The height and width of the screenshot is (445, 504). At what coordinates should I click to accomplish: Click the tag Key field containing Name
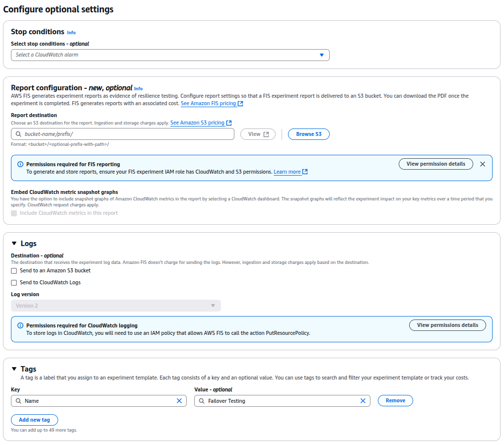coord(99,401)
